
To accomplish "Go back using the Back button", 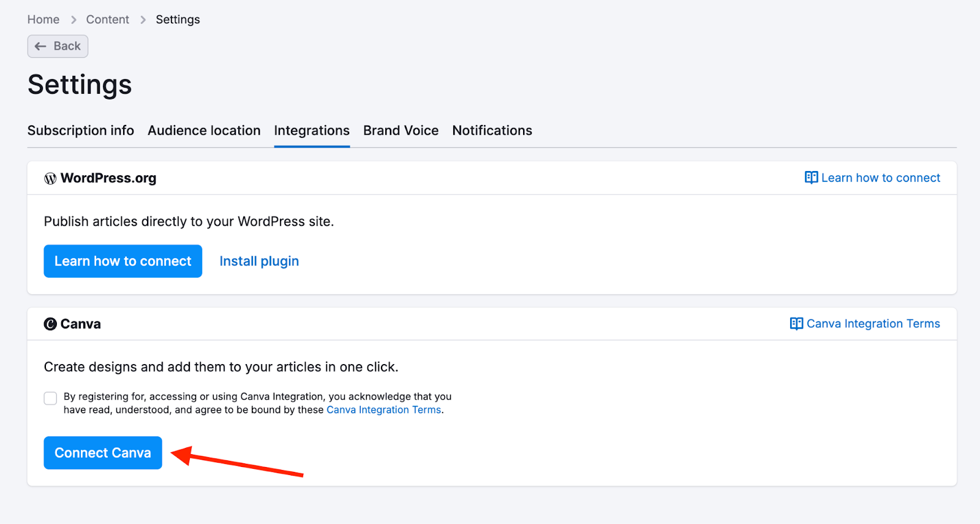I will (x=58, y=47).
